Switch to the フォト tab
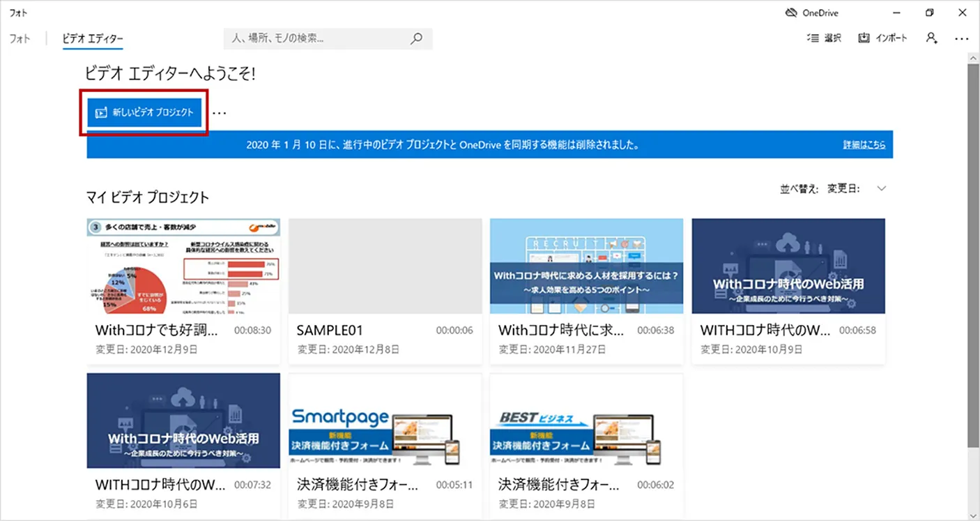This screenshot has height=521, width=980. [x=20, y=38]
